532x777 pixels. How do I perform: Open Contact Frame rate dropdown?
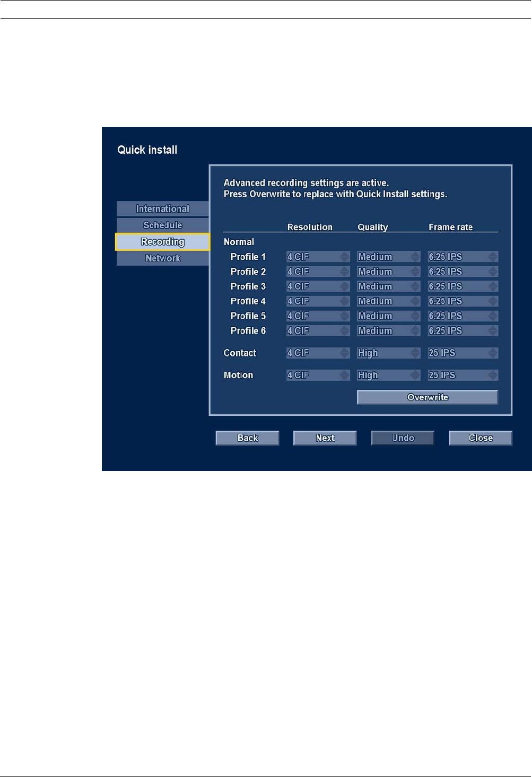point(463,353)
